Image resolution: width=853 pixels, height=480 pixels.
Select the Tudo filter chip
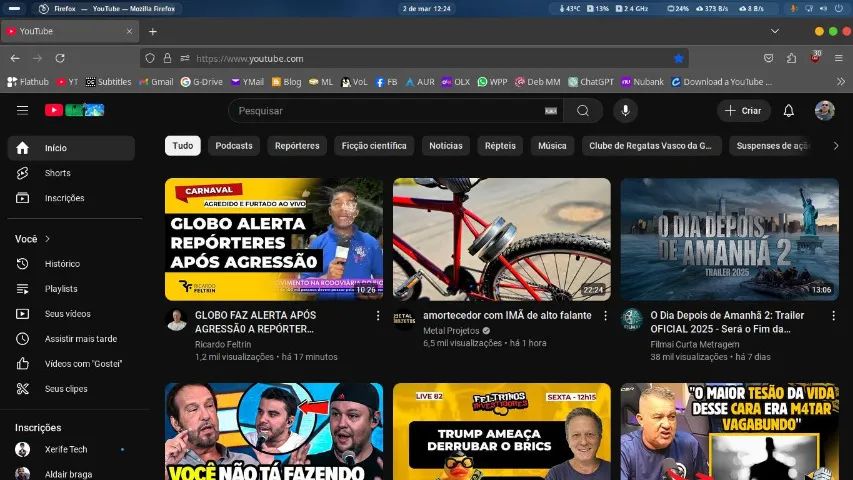(x=183, y=146)
